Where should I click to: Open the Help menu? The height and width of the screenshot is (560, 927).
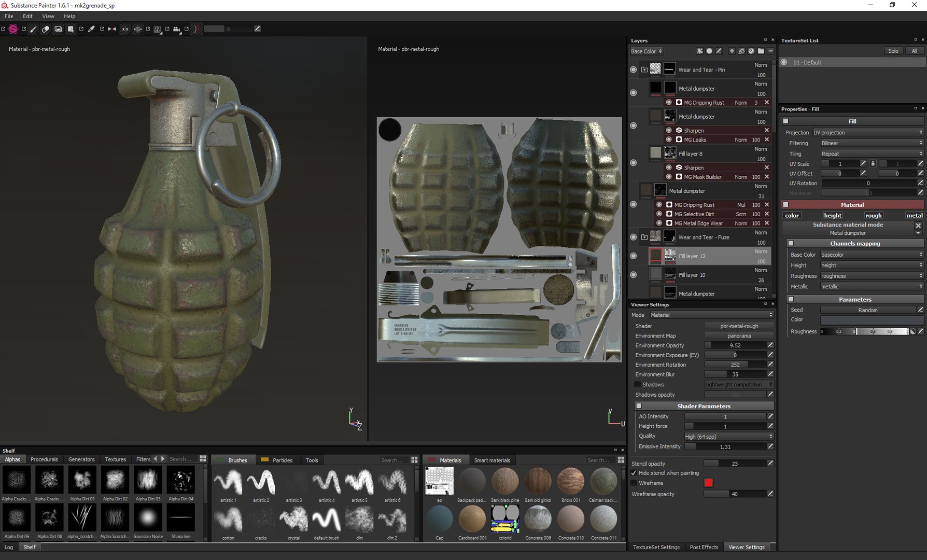tap(69, 16)
